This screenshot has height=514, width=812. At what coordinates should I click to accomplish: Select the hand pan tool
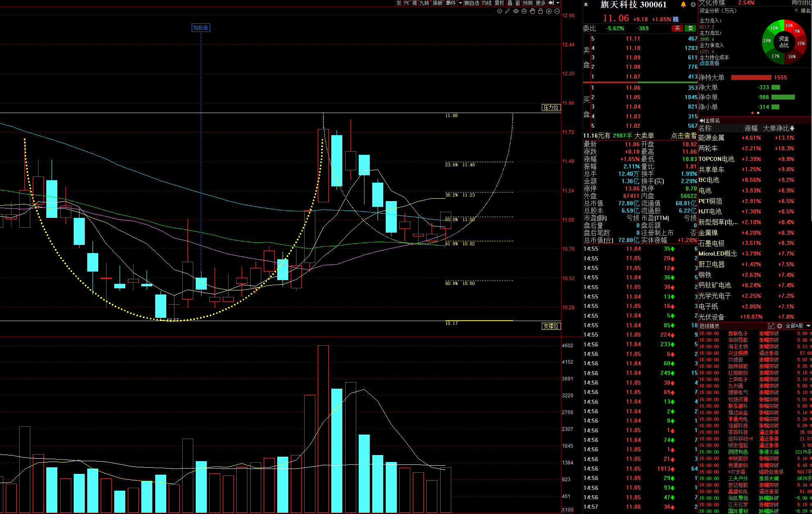point(532,11)
